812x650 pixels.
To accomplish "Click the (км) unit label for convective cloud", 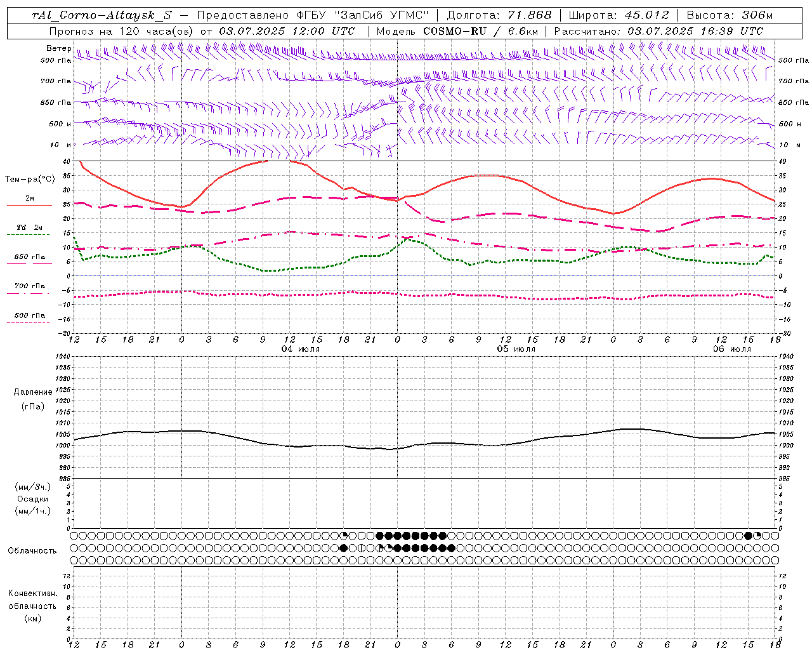I will pos(32,618).
